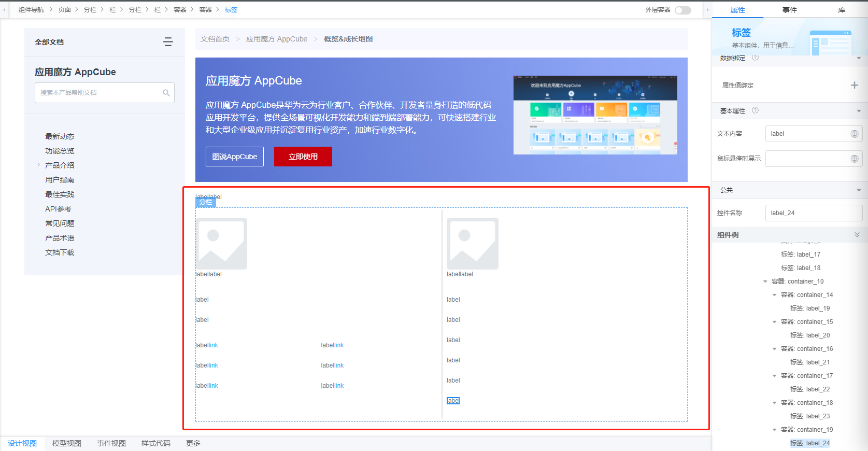
Task: Open 最佳实践 in docs sidebar
Action: tap(60, 194)
